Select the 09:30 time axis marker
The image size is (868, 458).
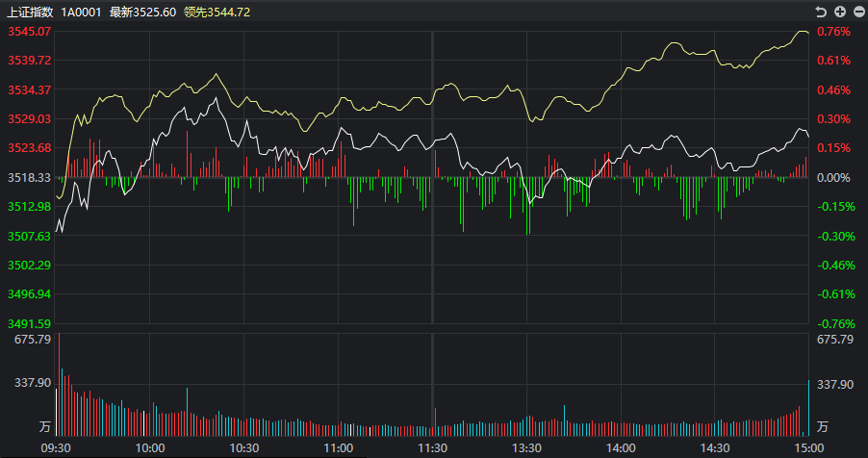tap(57, 448)
